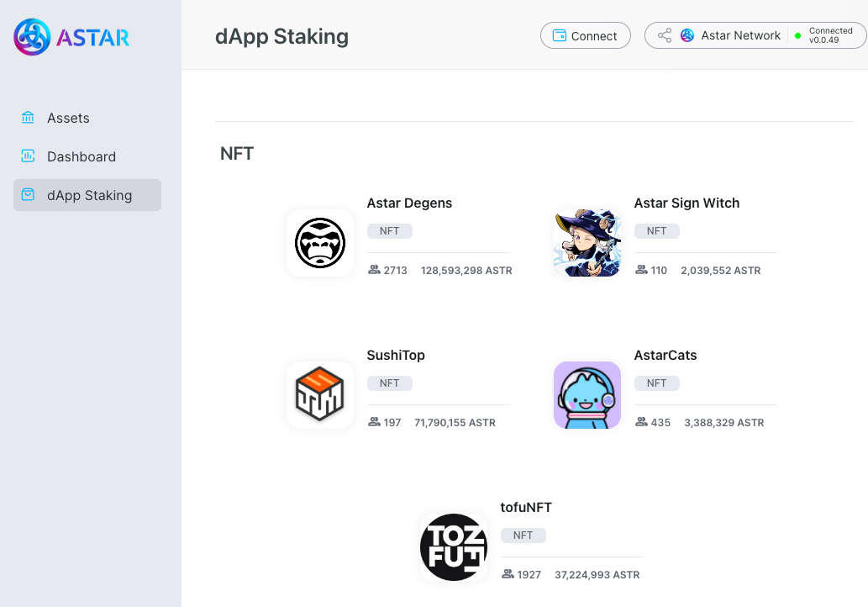
Task: Click NFT tag under Astar Sign Witch
Action: click(656, 231)
